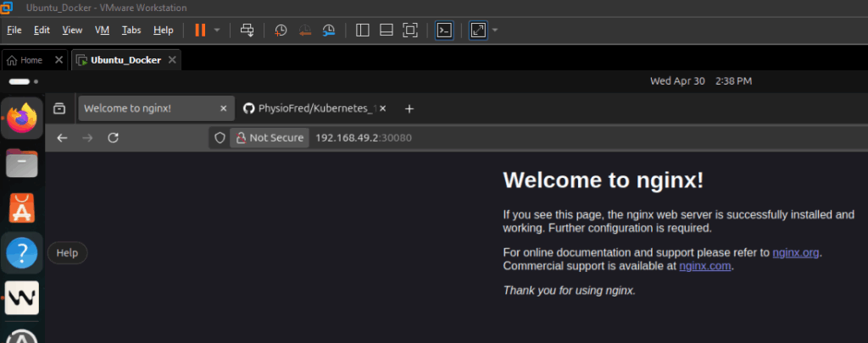Go forward in Firefox
The height and width of the screenshot is (343, 868).
(x=87, y=138)
